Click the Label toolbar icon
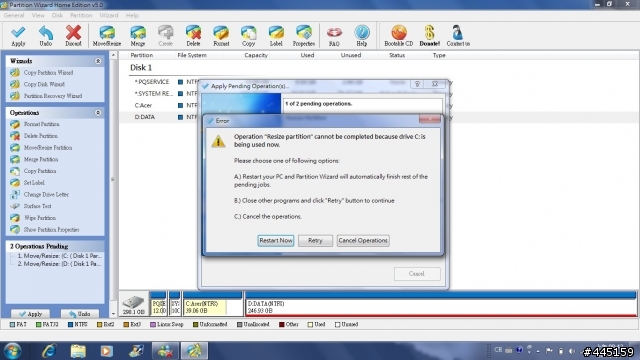The image size is (640, 360). [x=276, y=36]
